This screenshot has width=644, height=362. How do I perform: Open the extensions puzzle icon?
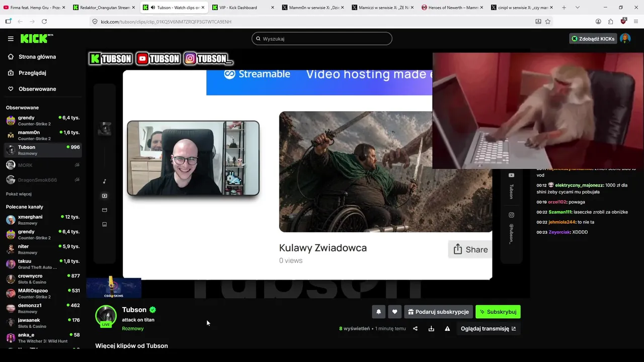click(x=610, y=22)
